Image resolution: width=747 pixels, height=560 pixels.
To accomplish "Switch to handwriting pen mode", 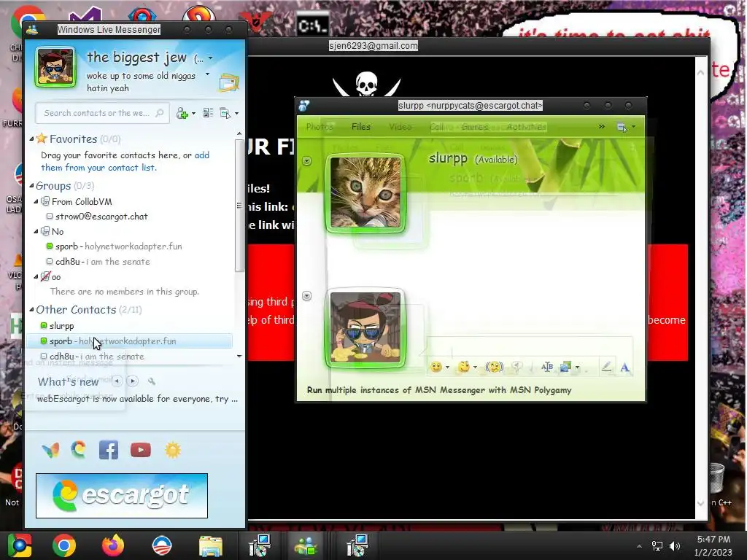I will (606, 367).
